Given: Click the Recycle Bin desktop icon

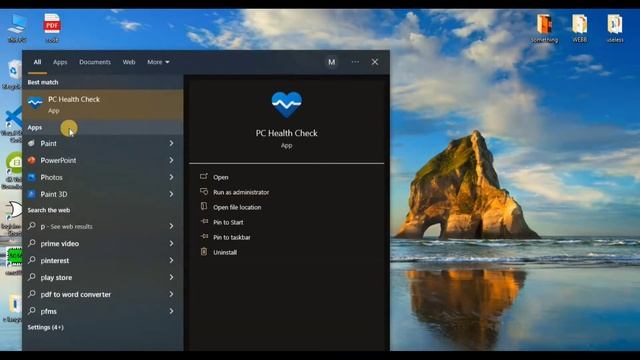Looking at the screenshot, I should [12, 74].
